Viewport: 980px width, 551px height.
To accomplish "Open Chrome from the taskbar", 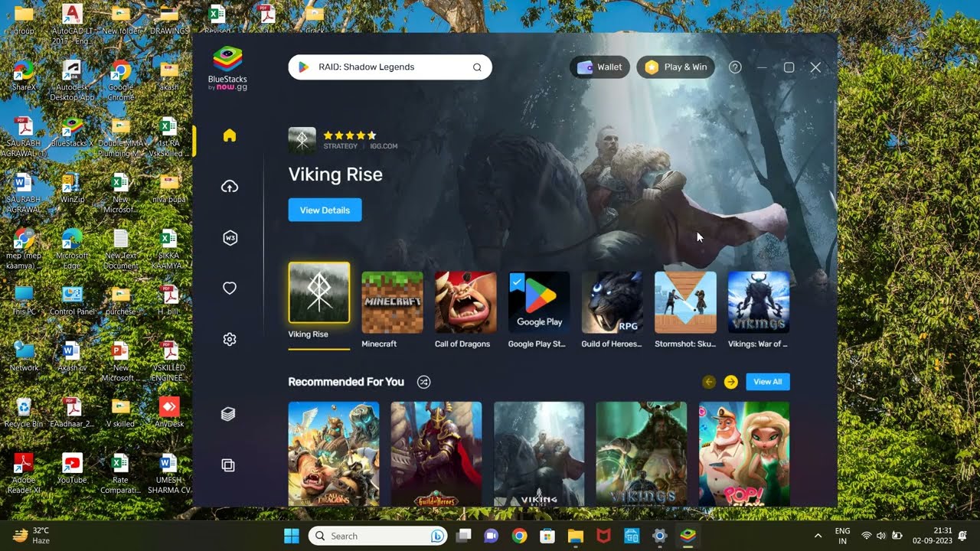I will (x=519, y=536).
